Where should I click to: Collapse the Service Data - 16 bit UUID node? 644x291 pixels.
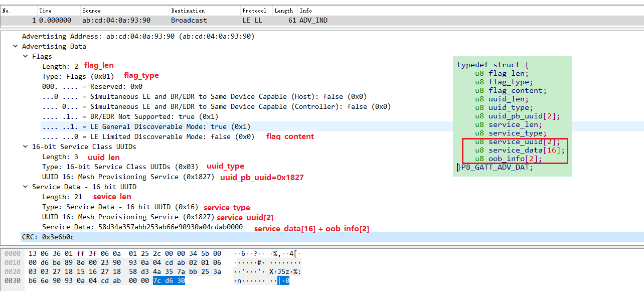click(x=26, y=187)
